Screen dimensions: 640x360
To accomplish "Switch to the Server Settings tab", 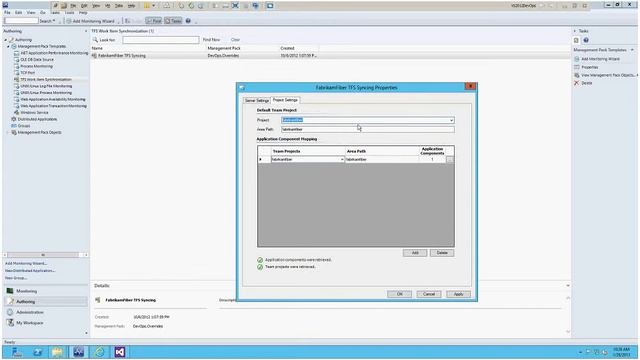I will (x=257, y=100).
